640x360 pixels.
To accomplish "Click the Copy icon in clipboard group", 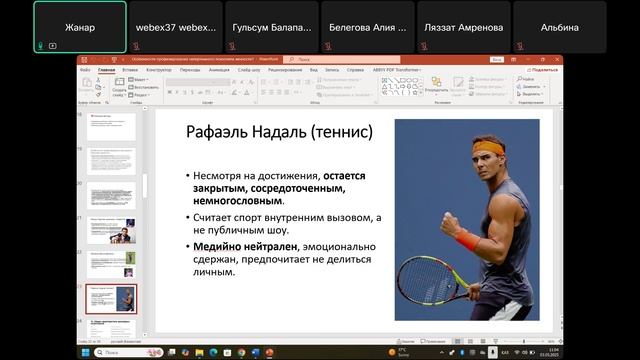I will pyautogui.click(x=98, y=87).
